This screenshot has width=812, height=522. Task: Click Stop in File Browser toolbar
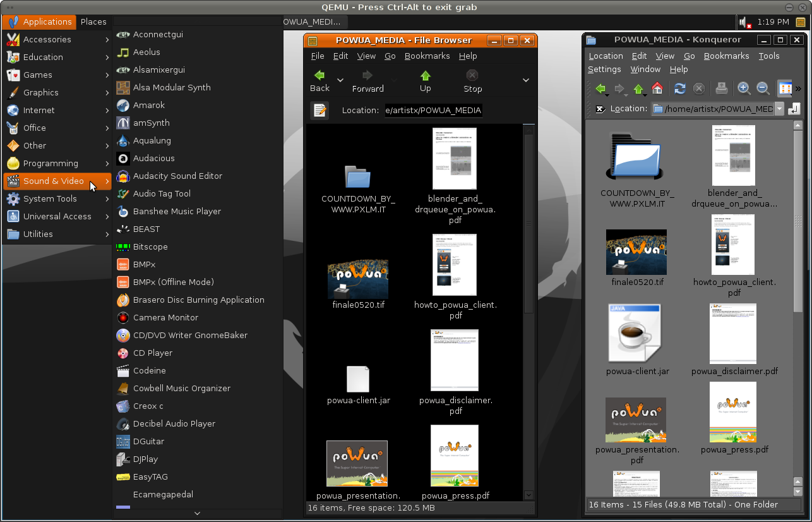472,81
